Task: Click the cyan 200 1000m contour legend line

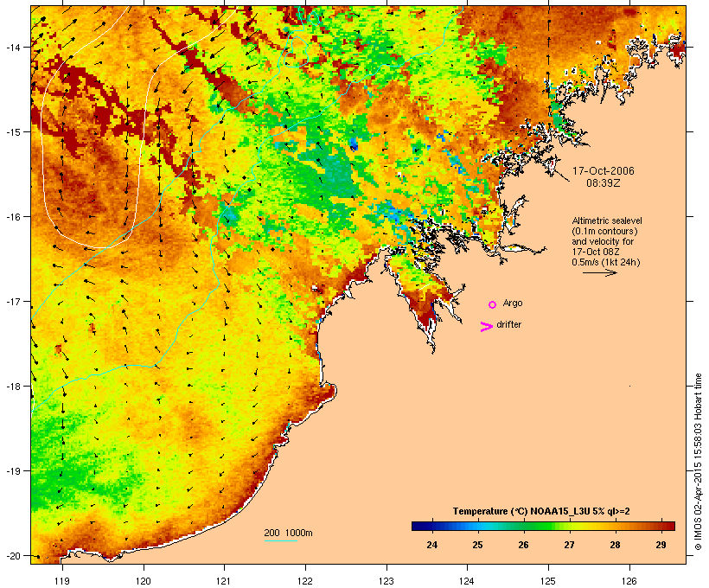Action: pyautogui.click(x=281, y=540)
